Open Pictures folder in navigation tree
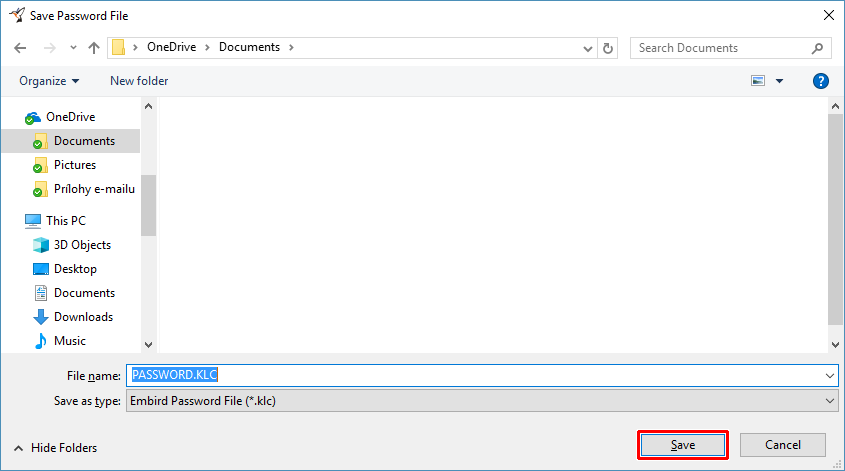The height and width of the screenshot is (471, 845). tap(75, 165)
